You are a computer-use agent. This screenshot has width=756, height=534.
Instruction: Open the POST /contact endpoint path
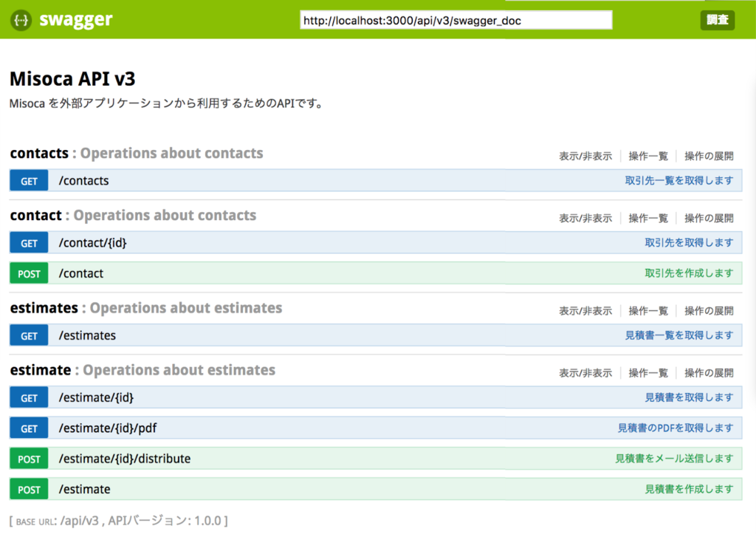[81, 273]
